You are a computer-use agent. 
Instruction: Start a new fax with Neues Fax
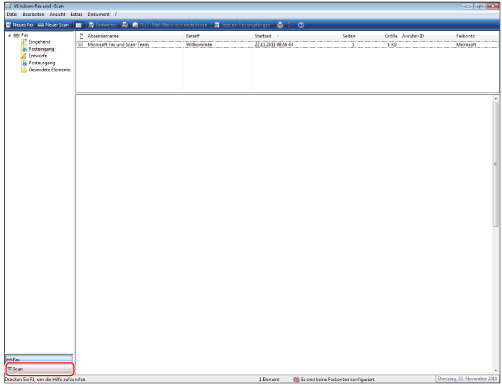click(20, 25)
